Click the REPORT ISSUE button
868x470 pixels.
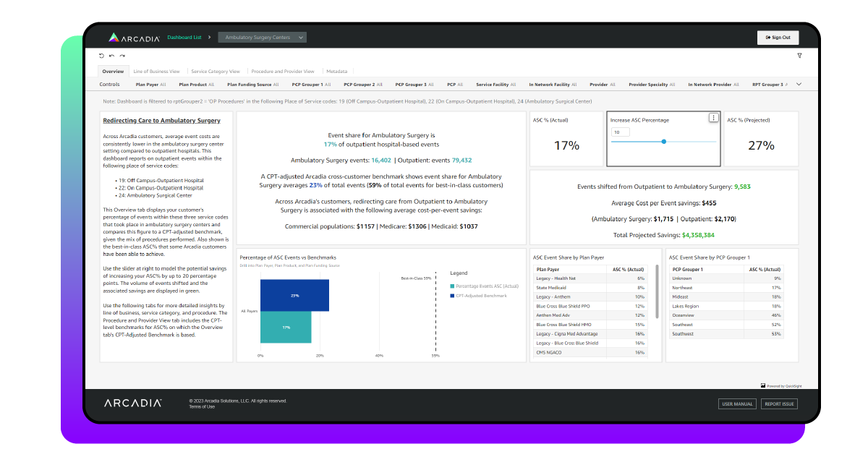click(x=779, y=403)
